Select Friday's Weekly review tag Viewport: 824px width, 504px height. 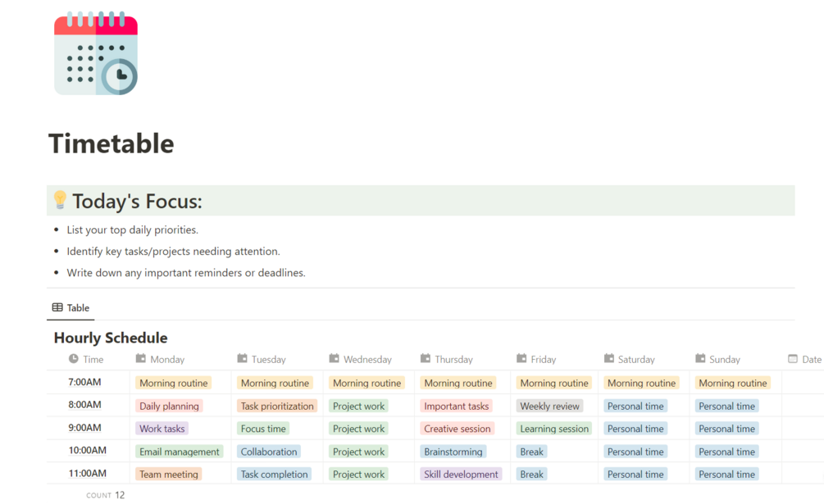[549, 406]
